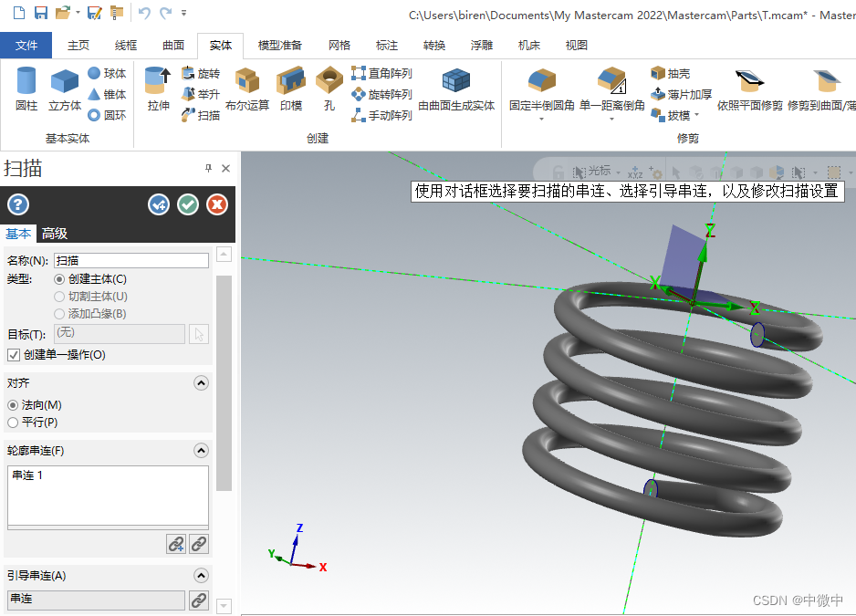The image size is (856, 616).
Task: Collapse the 对齐 section
Action: (201, 382)
